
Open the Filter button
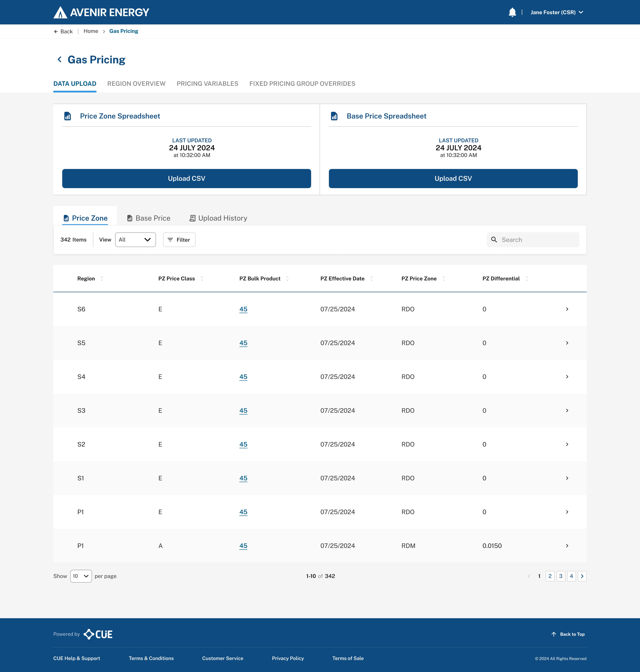pos(179,240)
